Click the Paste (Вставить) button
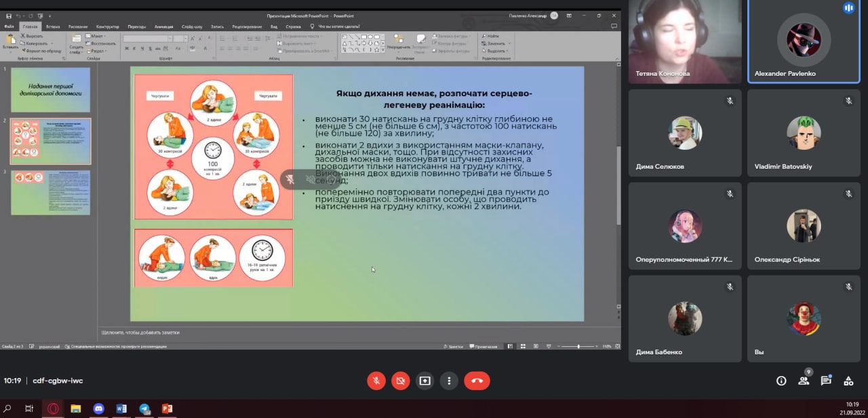868x418 pixels. point(10,42)
